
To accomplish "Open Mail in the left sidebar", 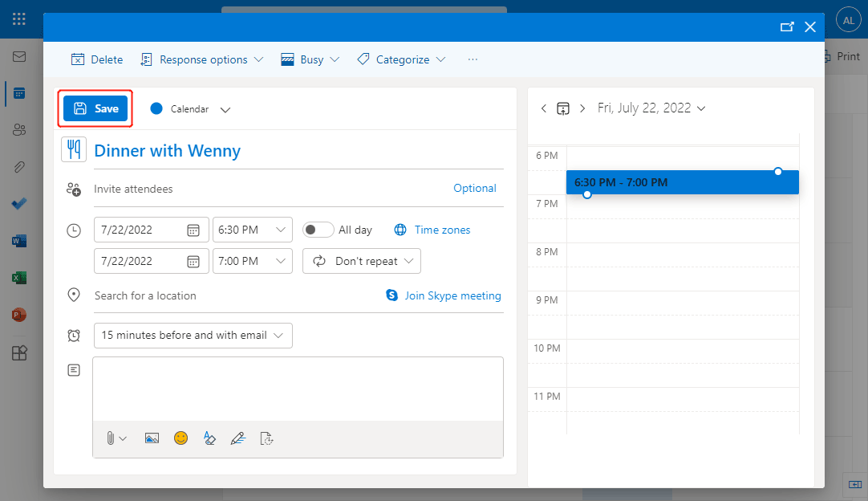I will tap(19, 56).
